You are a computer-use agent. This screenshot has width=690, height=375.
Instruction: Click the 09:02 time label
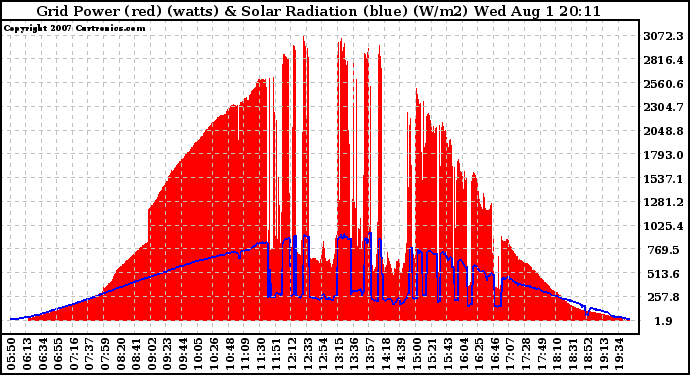pos(152,354)
